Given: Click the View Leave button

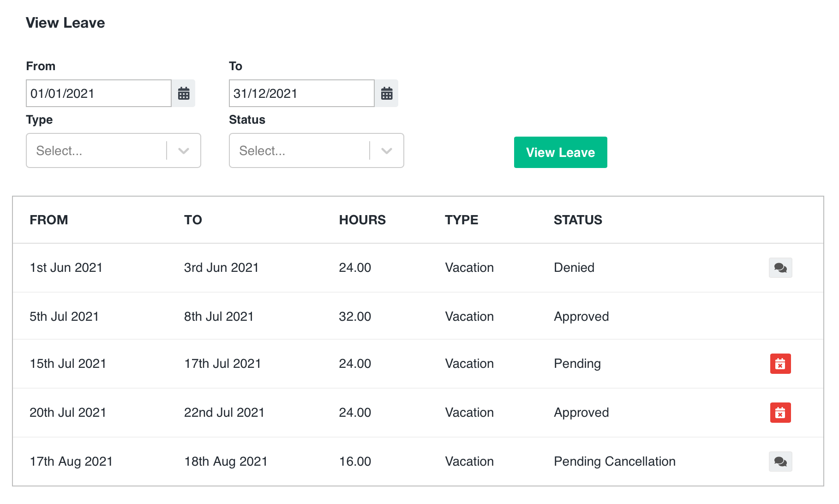Looking at the screenshot, I should click(560, 152).
